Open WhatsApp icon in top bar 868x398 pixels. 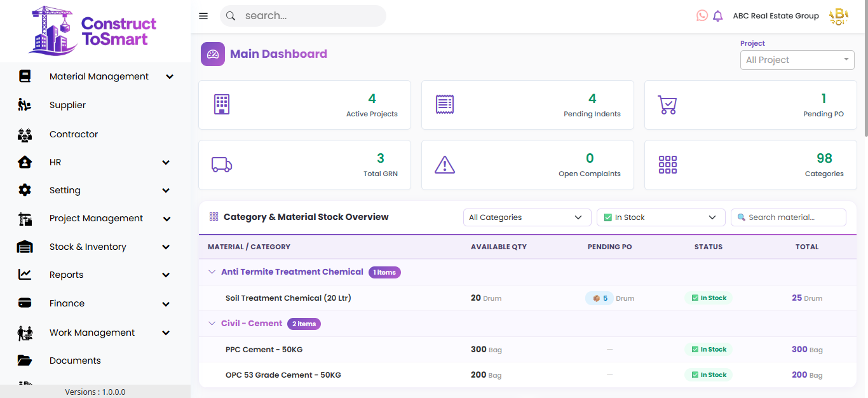point(702,15)
